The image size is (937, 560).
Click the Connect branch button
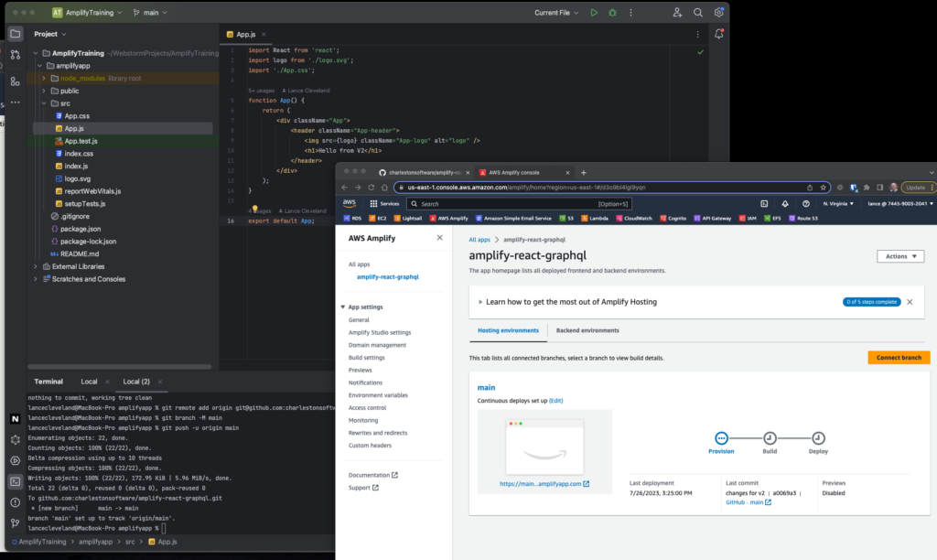click(899, 358)
